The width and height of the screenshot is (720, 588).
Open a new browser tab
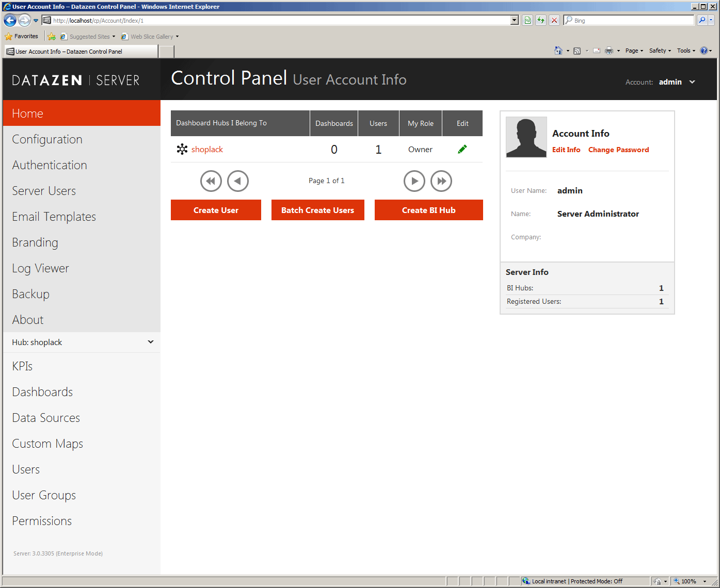pyautogui.click(x=167, y=52)
